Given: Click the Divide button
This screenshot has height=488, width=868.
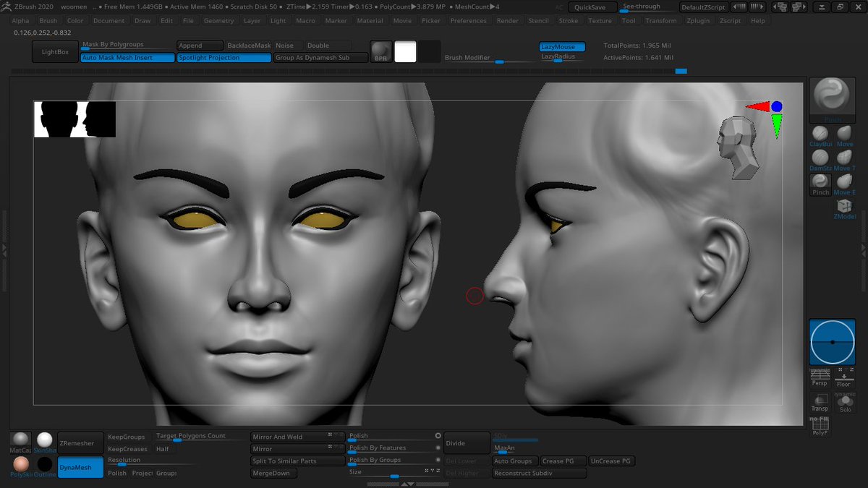Looking at the screenshot, I should point(466,443).
